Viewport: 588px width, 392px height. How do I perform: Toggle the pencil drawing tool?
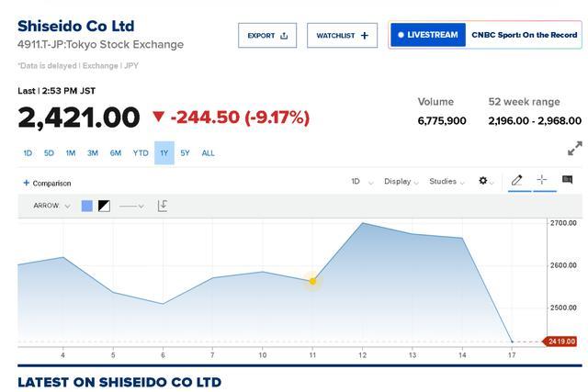point(517,181)
